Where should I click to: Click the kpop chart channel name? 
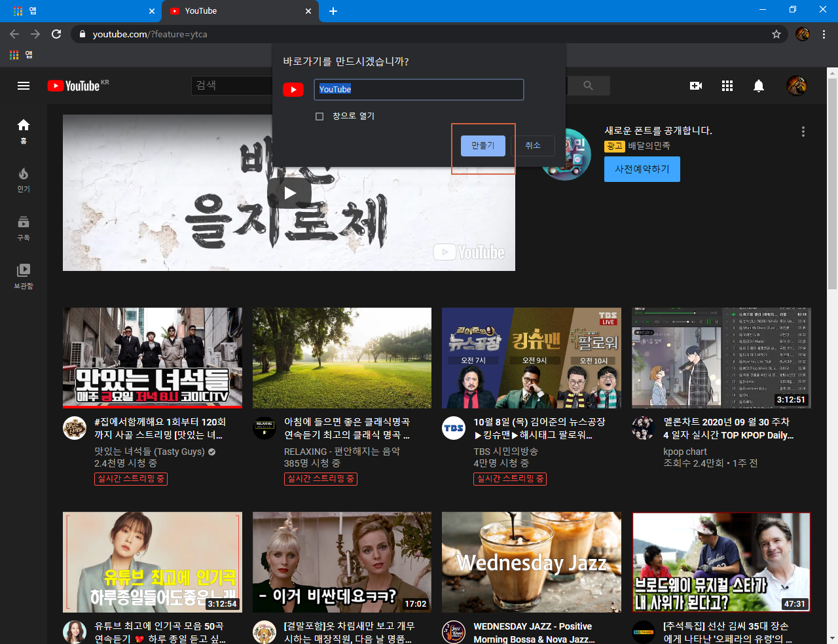click(685, 452)
